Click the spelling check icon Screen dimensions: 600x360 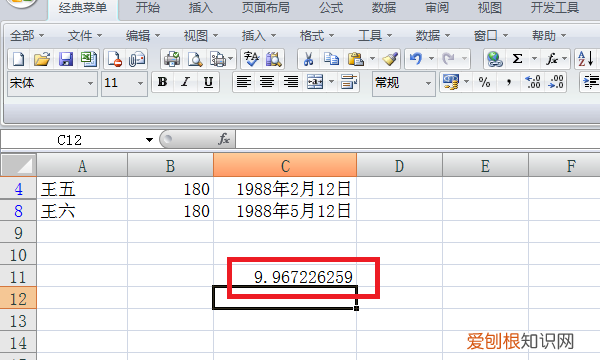point(251,59)
